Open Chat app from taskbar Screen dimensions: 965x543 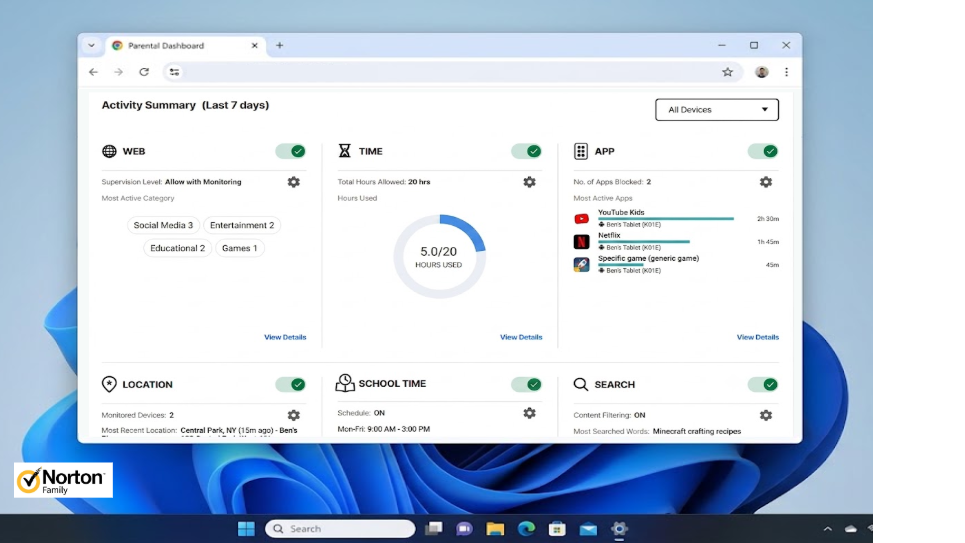click(x=464, y=529)
